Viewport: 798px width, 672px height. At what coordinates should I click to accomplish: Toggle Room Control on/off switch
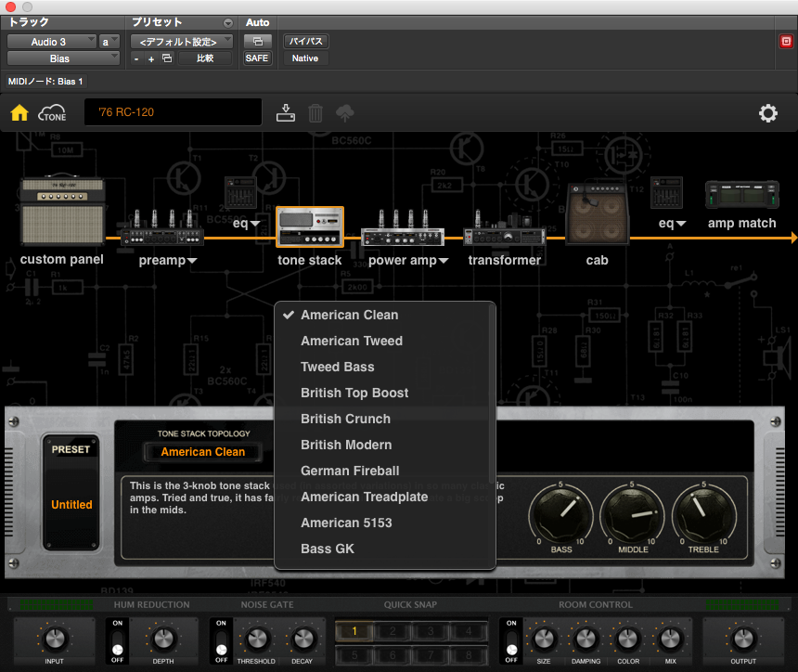(x=511, y=641)
